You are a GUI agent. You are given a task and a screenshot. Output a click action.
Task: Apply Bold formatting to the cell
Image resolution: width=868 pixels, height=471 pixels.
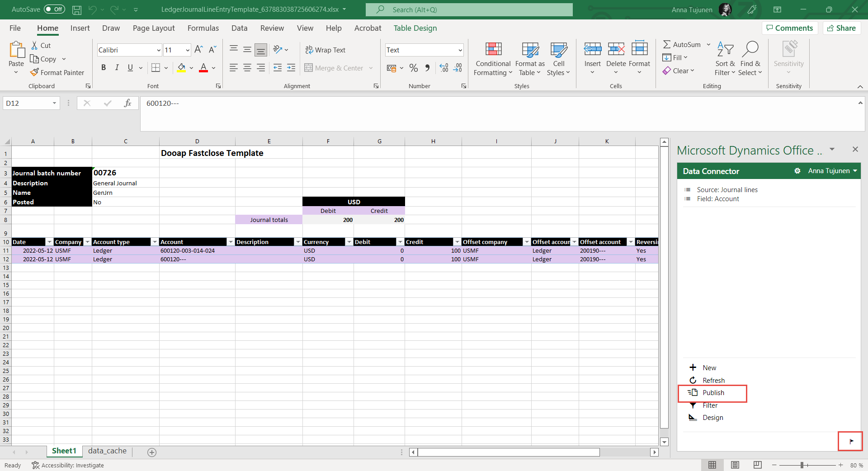(x=104, y=68)
